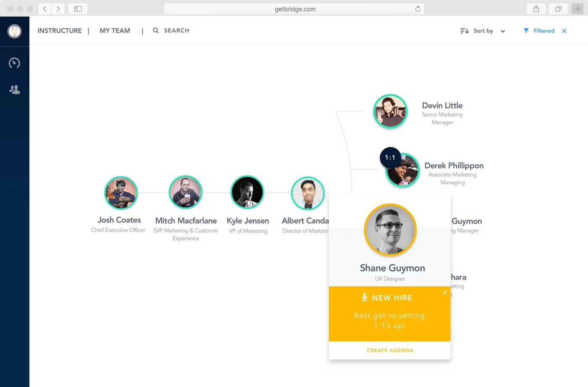Screen dimensions: 588x387
Task: Reload the page with the refresh icon
Action: point(418,9)
